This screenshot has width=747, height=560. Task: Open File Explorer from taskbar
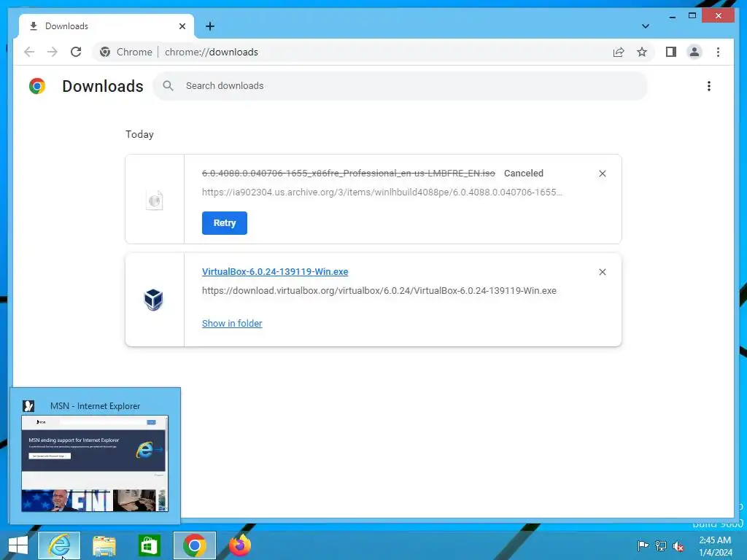coord(104,545)
